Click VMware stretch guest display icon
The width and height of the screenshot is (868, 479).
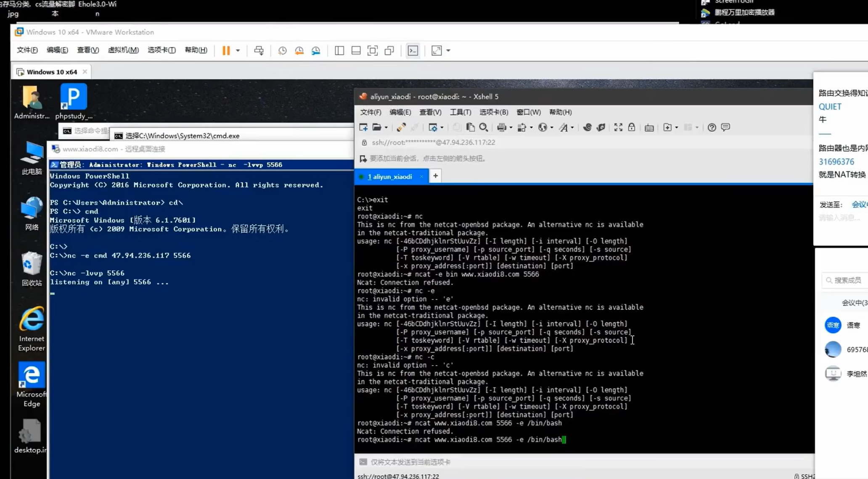pyautogui.click(x=437, y=50)
